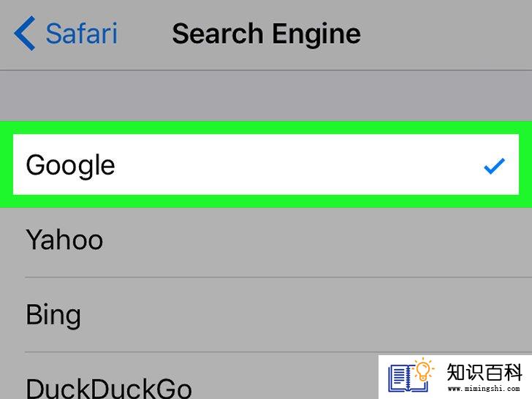Tap the word Bing
532x399 pixels.
(x=53, y=315)
